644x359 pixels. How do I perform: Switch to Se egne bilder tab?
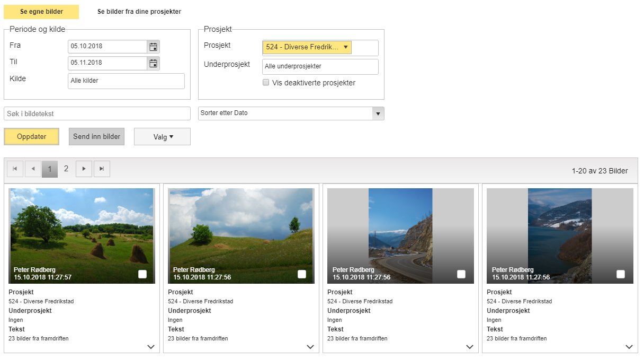(x=41, y=12)
